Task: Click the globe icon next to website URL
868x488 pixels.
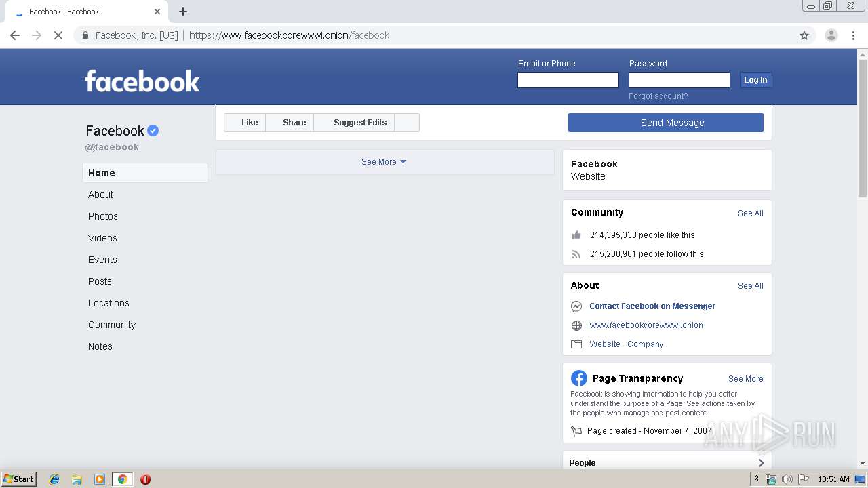Action: click(x=576, y=325)
